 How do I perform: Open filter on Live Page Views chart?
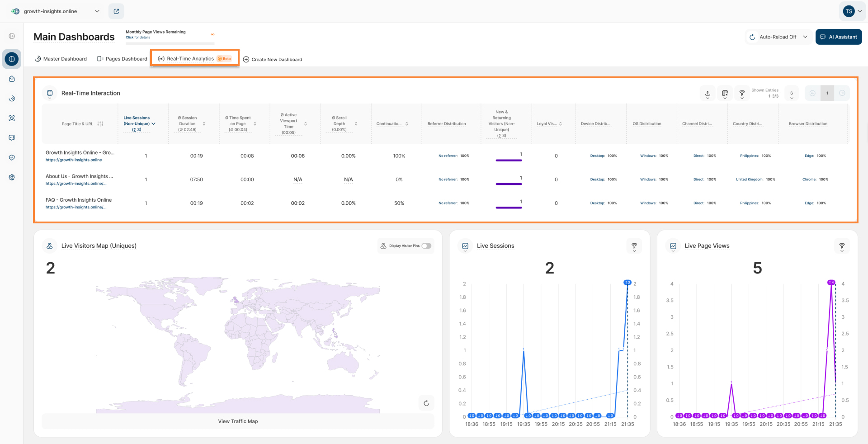pyautogui.click(x=842, y=246)
